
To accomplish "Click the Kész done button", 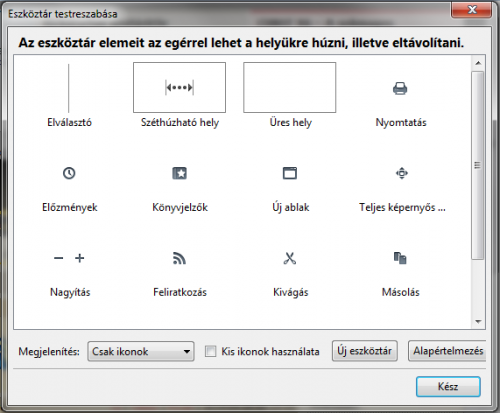I will 448,387.
